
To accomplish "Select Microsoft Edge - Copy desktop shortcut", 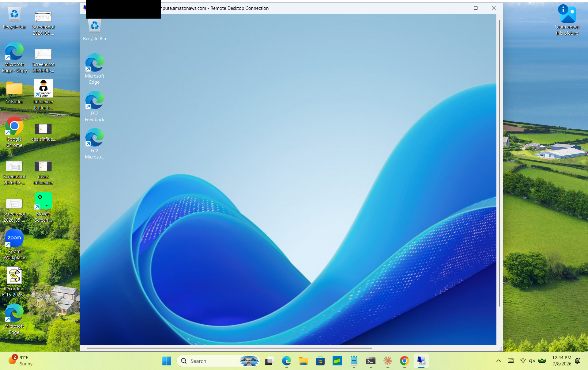I will [14, 58].
